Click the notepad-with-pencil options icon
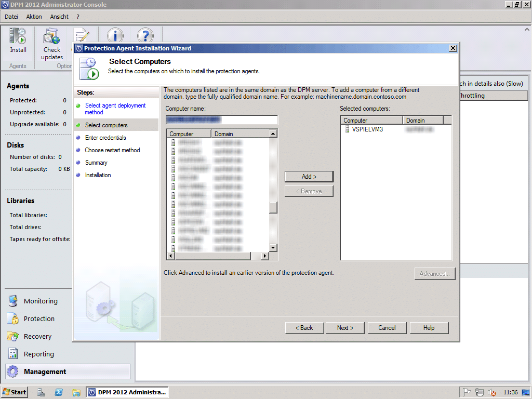This screenshot has width=532, height=399. [x=82, y=35]
